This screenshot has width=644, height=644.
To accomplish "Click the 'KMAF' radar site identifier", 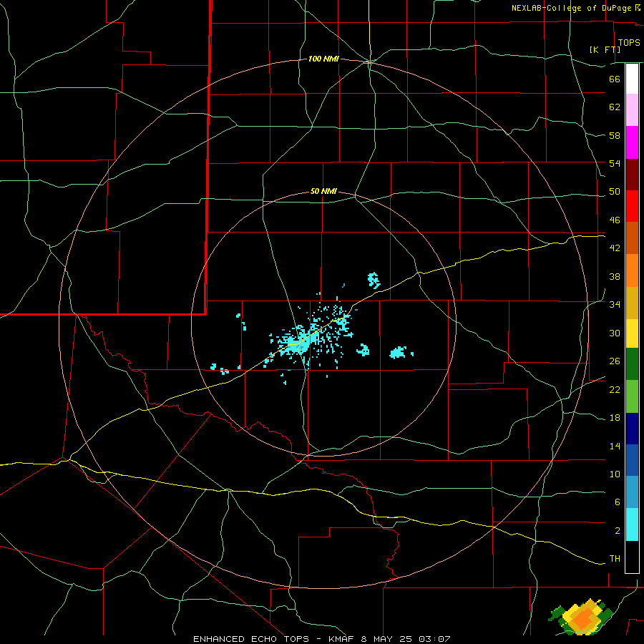I will [343, 639].
